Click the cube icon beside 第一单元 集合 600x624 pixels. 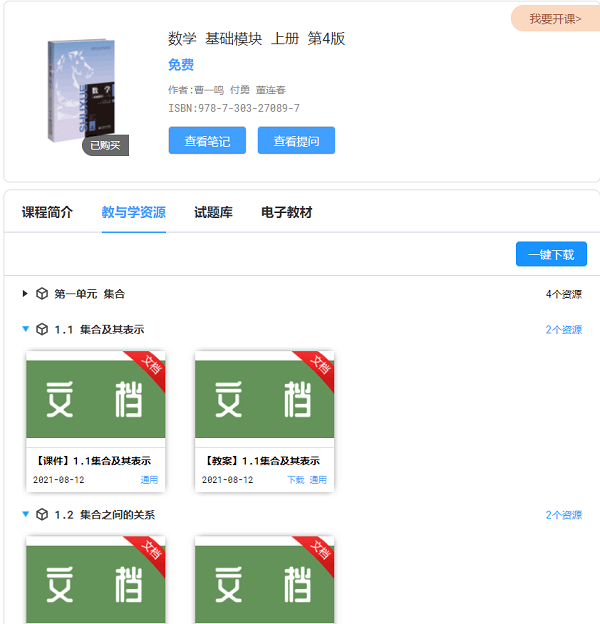[42, 294]
